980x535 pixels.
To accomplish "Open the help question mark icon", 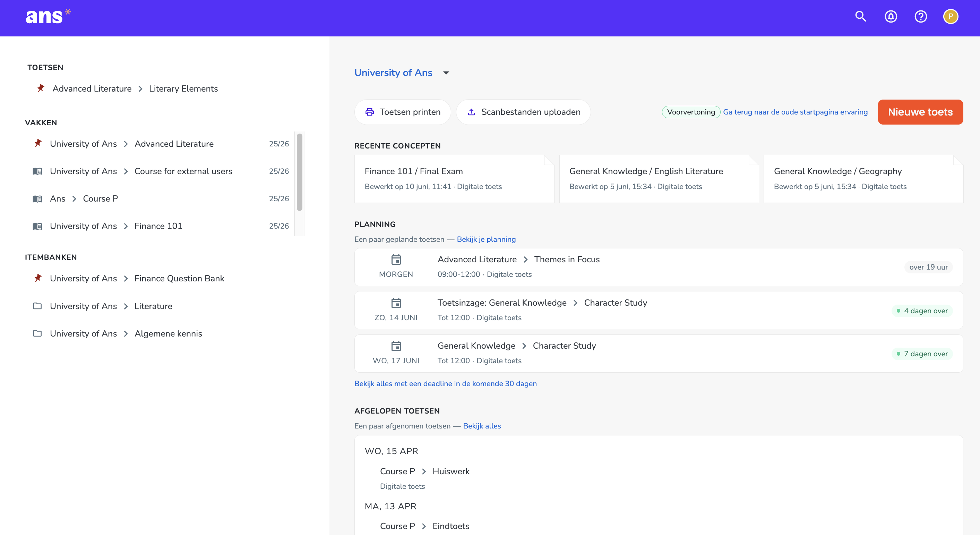I will pyautogui.click(x=921, y=16).
